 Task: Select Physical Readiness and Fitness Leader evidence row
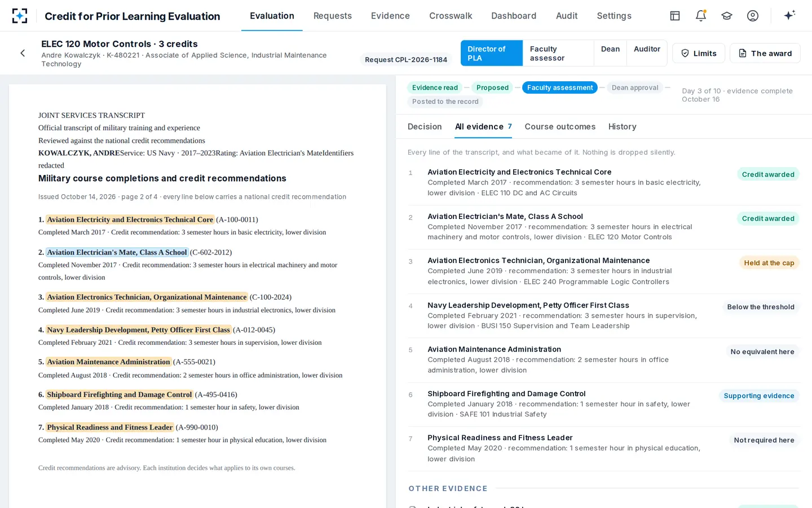coord(603,448)
